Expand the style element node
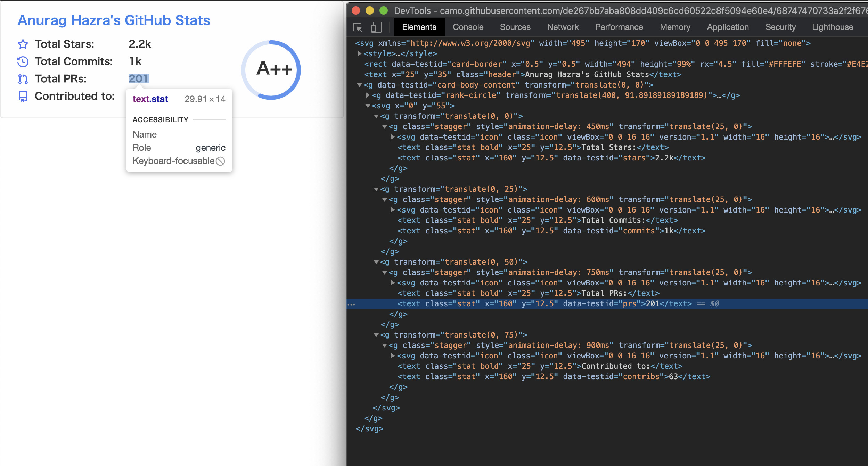This screenshot has height=466, width=868. [x=360, y=53]
